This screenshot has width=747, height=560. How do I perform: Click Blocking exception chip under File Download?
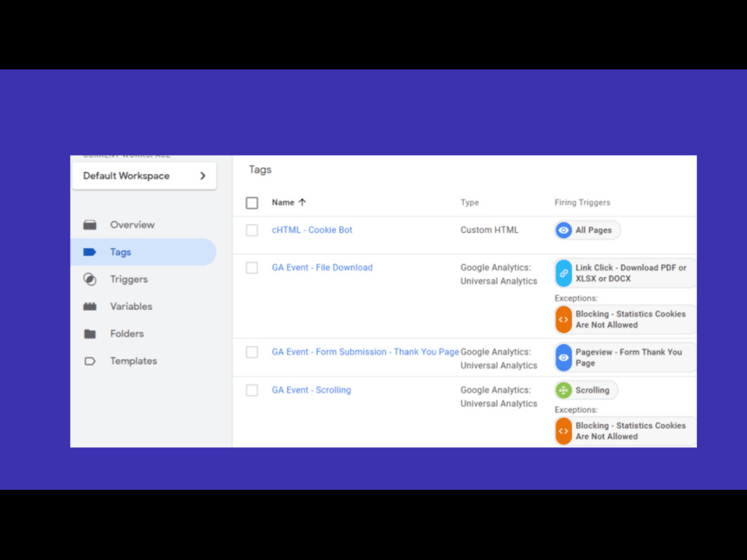coord(625,320)
